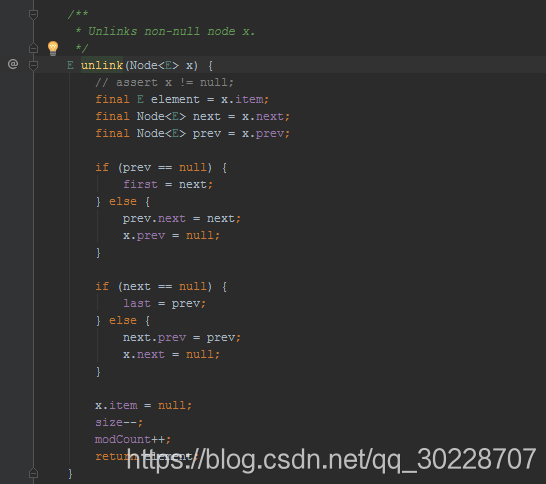This screenshot has height=484, width=546.
Task: Click the commented line '// assert x != null;'
Action: point(164,83)
